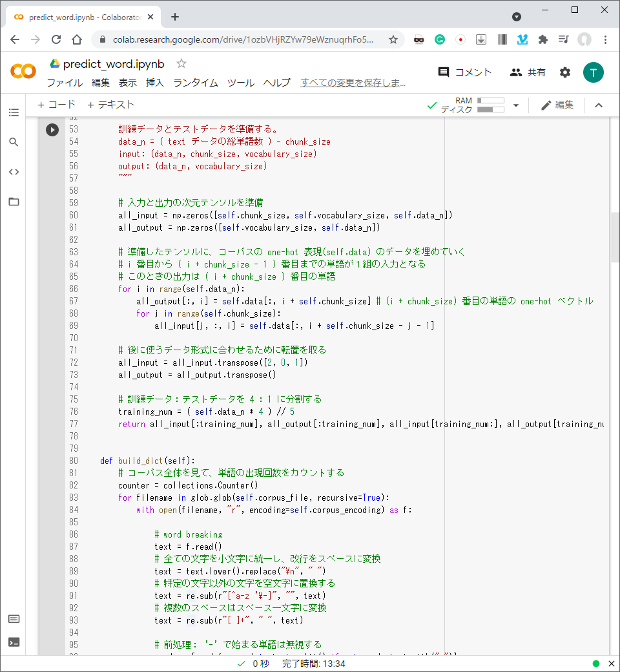
Task: Open the command palette icon in sidebar
Action: [x=14, y=619]
